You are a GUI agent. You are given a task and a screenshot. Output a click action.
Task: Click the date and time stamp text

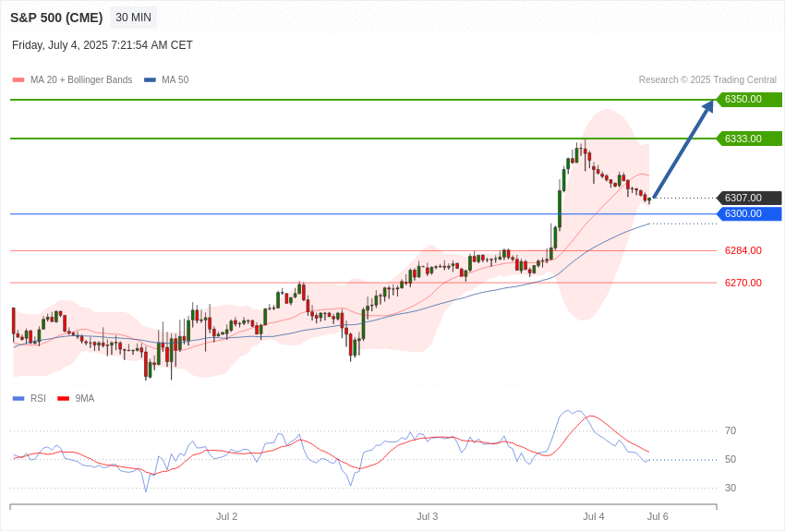click(x=103, y=45)
